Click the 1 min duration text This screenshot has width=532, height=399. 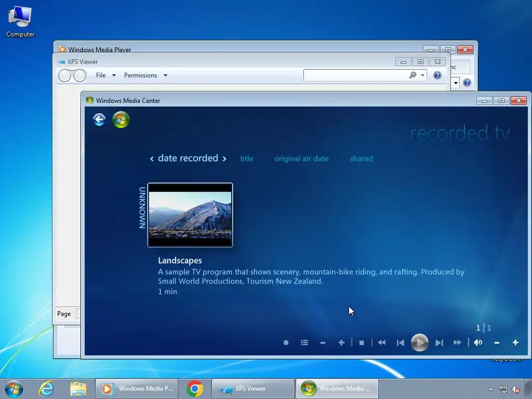(167, 291)
